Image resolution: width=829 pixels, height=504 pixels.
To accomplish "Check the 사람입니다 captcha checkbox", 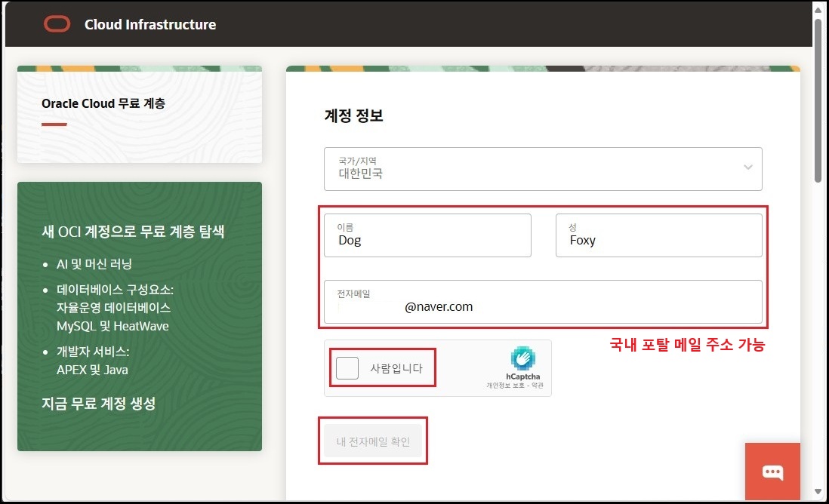I will point(347,367).
